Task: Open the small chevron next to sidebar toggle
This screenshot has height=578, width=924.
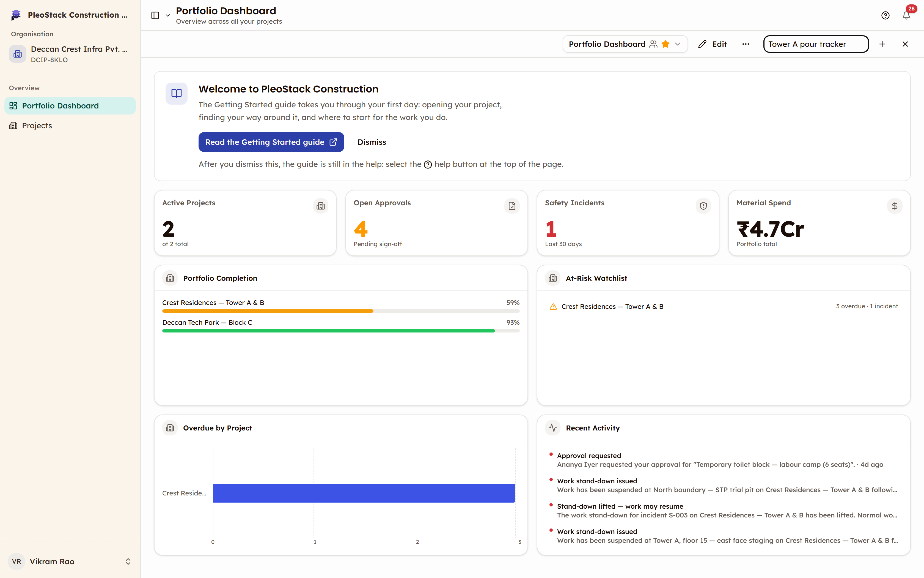Action: [x=168, y=15]
